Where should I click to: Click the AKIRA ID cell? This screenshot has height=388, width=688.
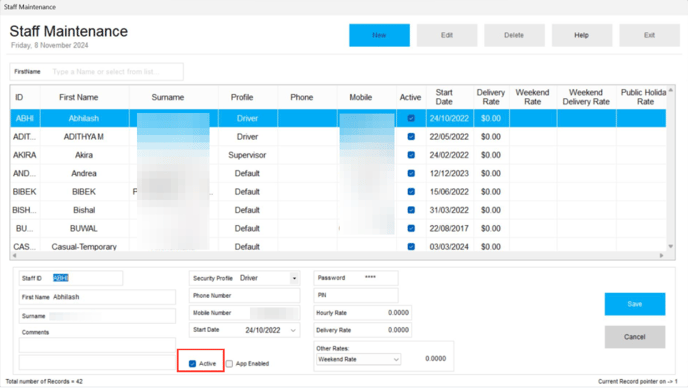tap(25, 155)
